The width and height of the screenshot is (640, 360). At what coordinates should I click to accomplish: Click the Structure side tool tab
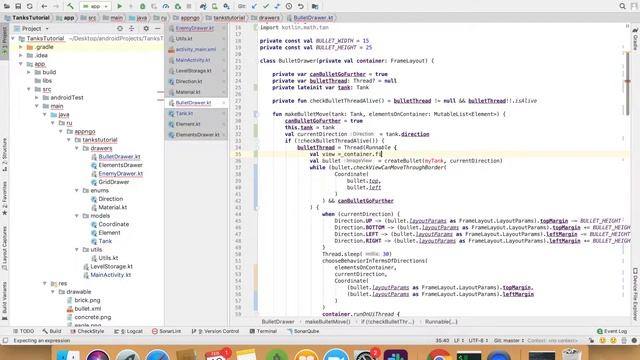pyautogui.click(x=4, y=154)
